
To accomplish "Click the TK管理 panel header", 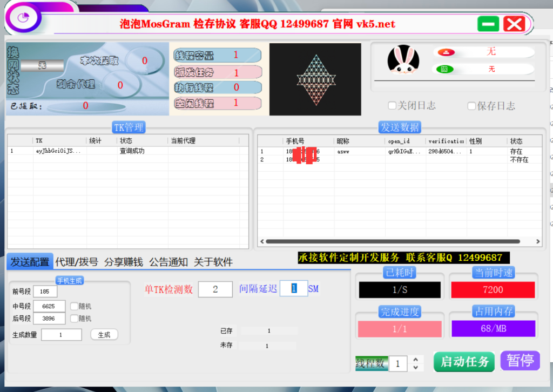I will [x=129, y=127].
